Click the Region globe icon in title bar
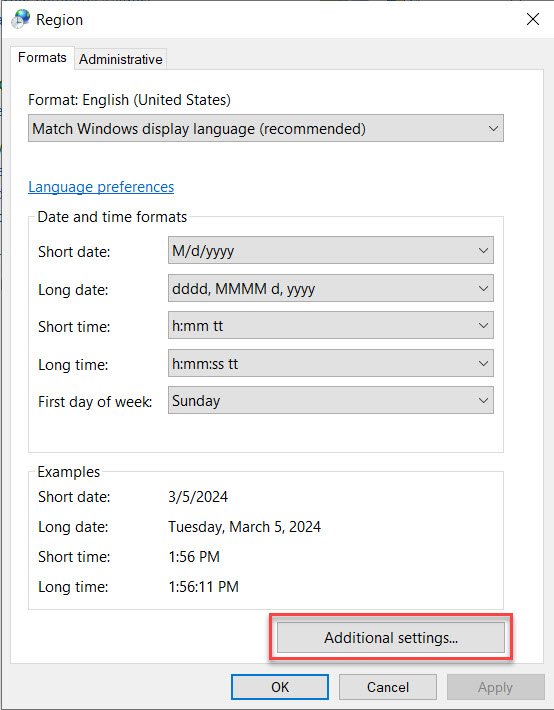This screenshot has width=554, height=710. 20,19
